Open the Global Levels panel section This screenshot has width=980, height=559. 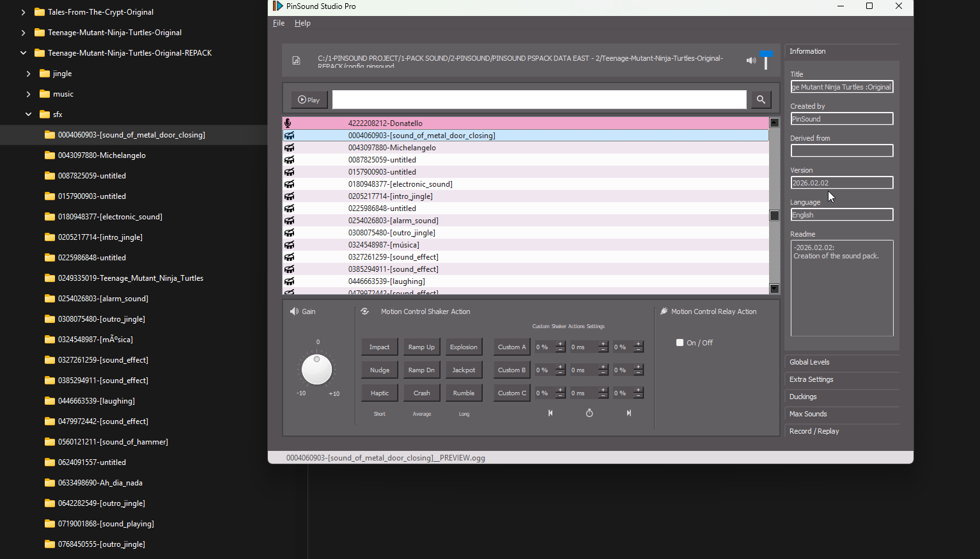[x=809, y=362]
